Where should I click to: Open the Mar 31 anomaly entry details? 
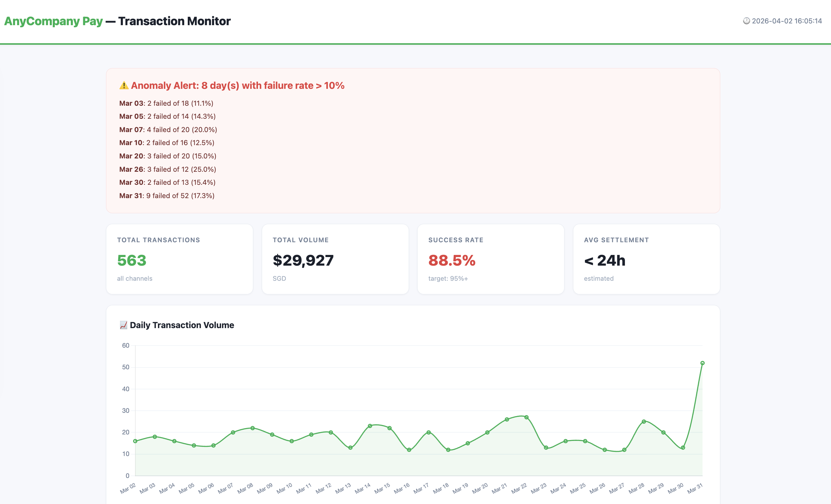[167, 195]
